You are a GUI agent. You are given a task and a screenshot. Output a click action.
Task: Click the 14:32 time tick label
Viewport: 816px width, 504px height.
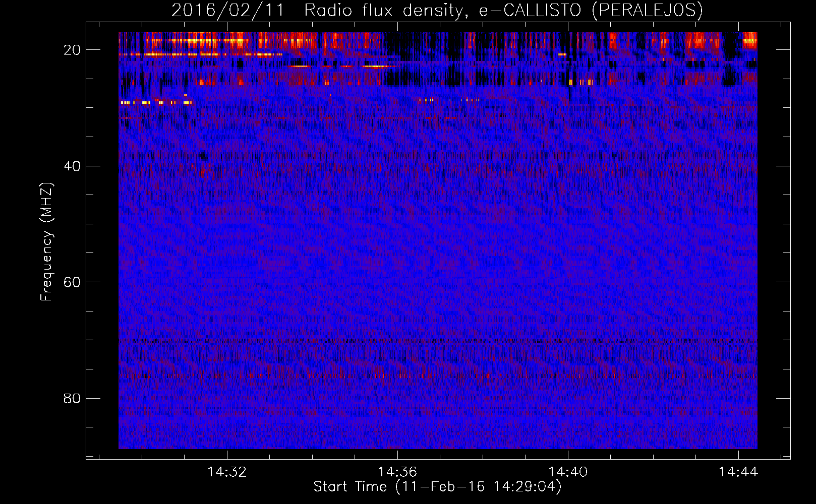(x=227, y=472)
